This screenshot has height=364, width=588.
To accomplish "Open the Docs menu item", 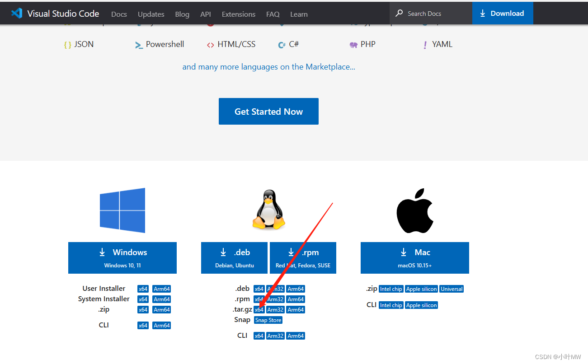I will click(x=119, y=14).
